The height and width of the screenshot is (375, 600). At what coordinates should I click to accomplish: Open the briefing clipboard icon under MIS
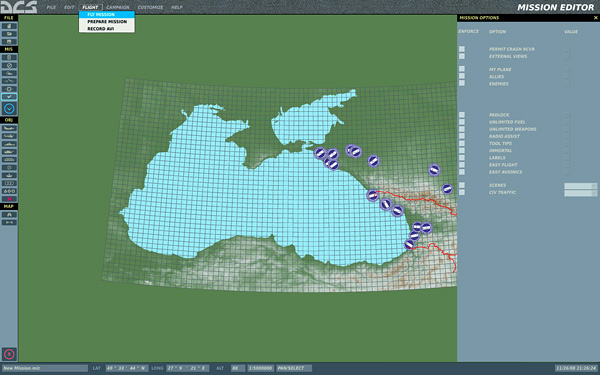pyautogui.click(x=9, y=57)
